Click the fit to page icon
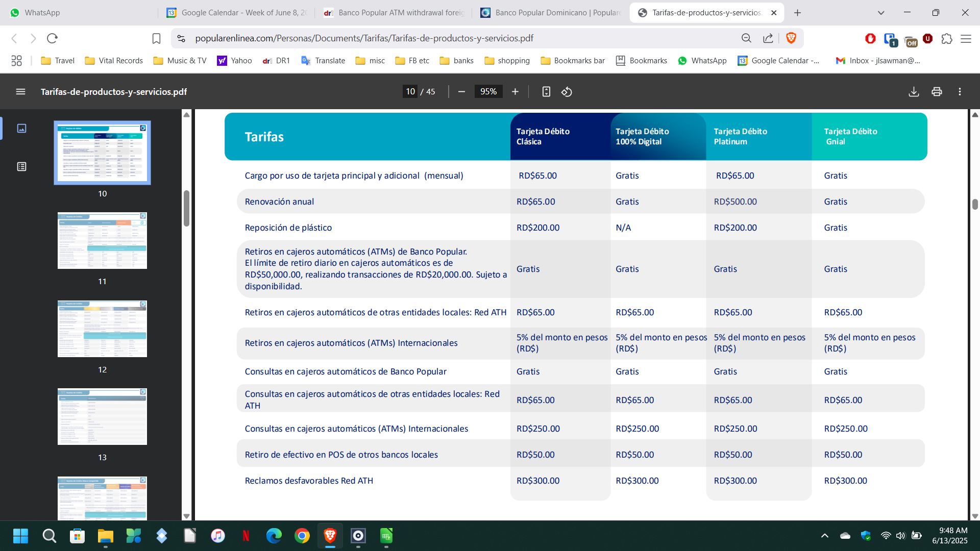Viewport: 980px width, 551px height. coord(546,92)
